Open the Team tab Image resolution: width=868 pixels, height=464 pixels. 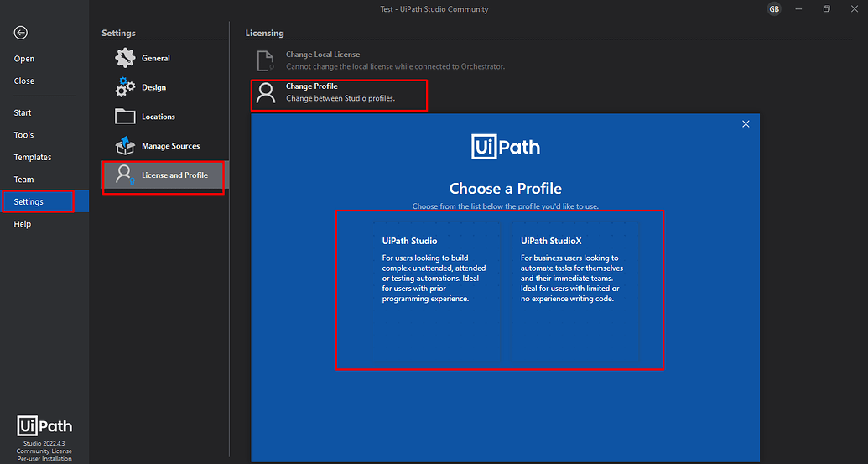44,180
